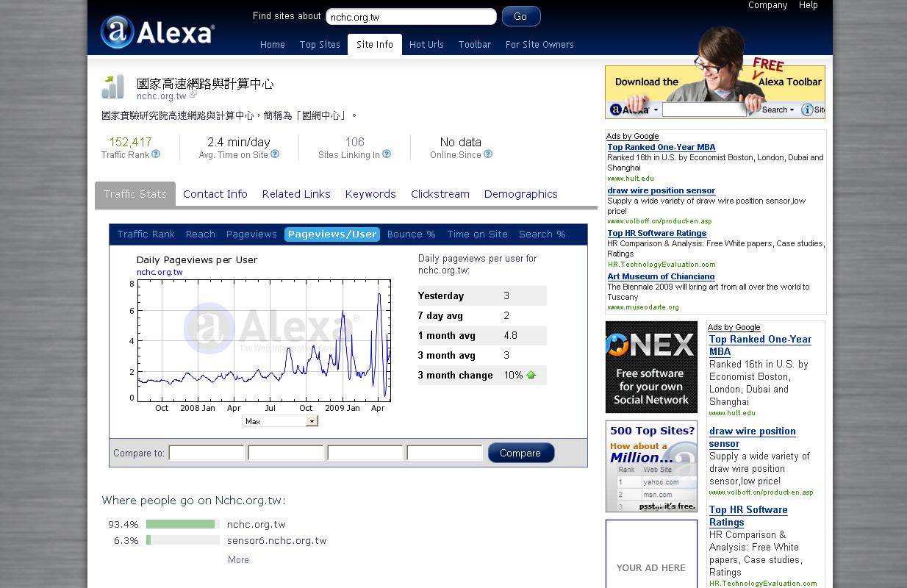This screenshot has width=907, height=588.
Task: Open the draw wire position sensor ad in the upper ad box
Action: (x=662, y=190)
